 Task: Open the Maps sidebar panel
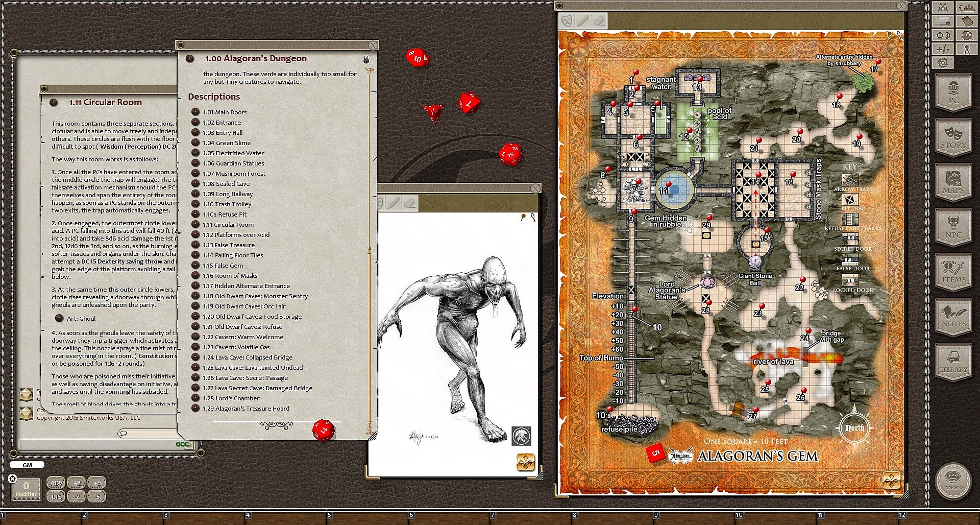coord(953,182)
